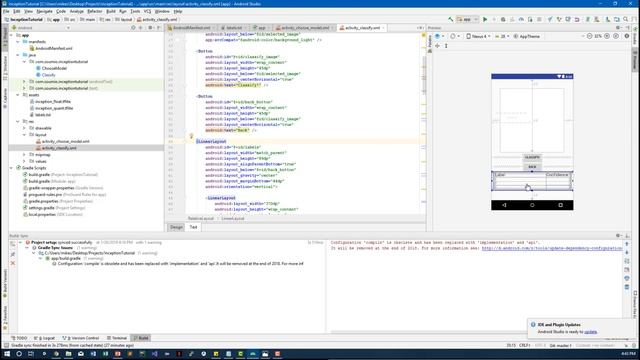Open the Terminal tool window tab

[117, 338]
